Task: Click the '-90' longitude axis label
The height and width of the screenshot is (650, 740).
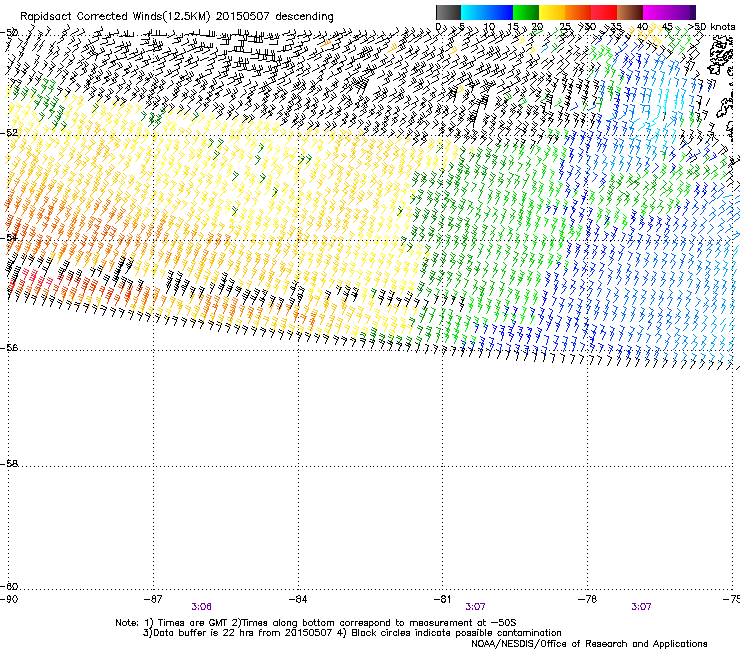Action: point(9,599)
